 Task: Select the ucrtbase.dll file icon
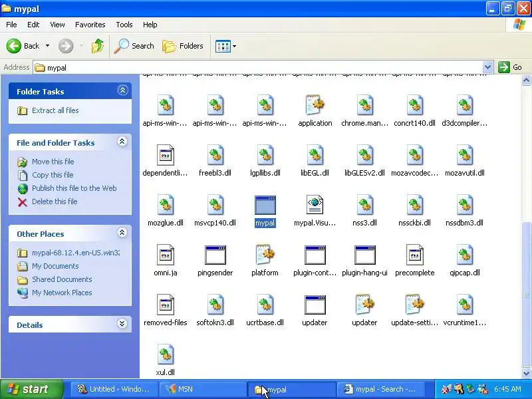(265, 305)
